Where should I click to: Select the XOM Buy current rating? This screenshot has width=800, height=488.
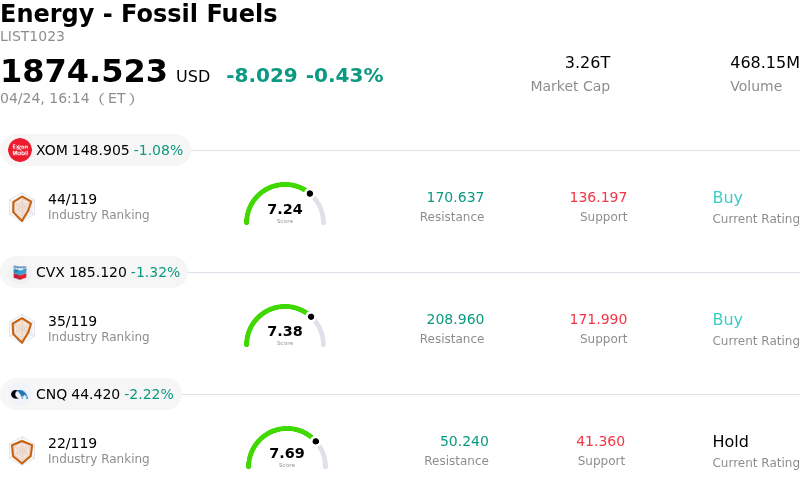pos(727,198)
